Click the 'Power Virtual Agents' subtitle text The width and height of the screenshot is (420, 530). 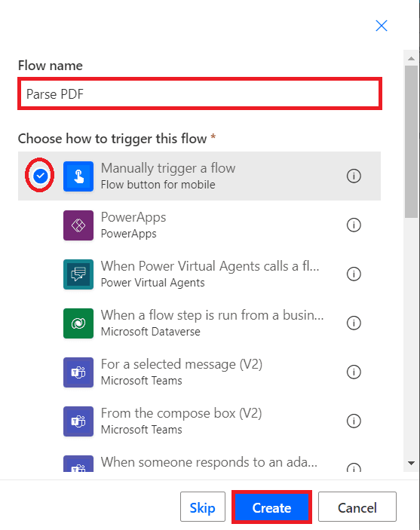pos(153,283)
